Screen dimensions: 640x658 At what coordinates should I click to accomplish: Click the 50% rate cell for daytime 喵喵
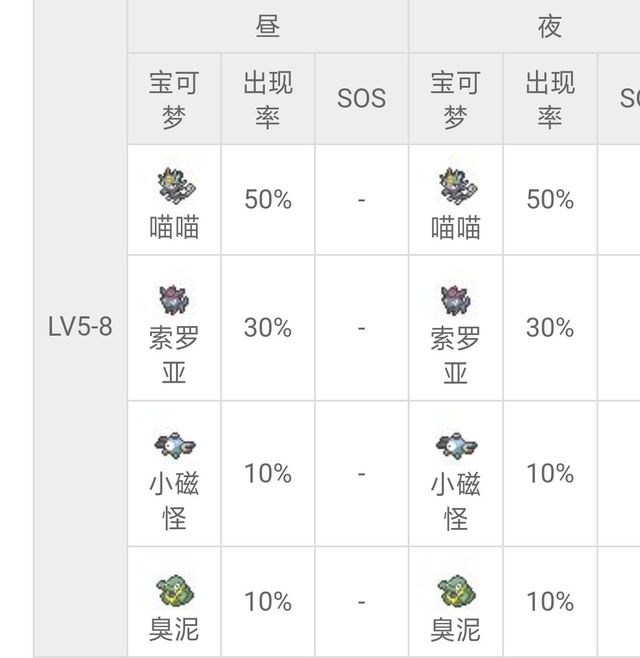(268, 200)
